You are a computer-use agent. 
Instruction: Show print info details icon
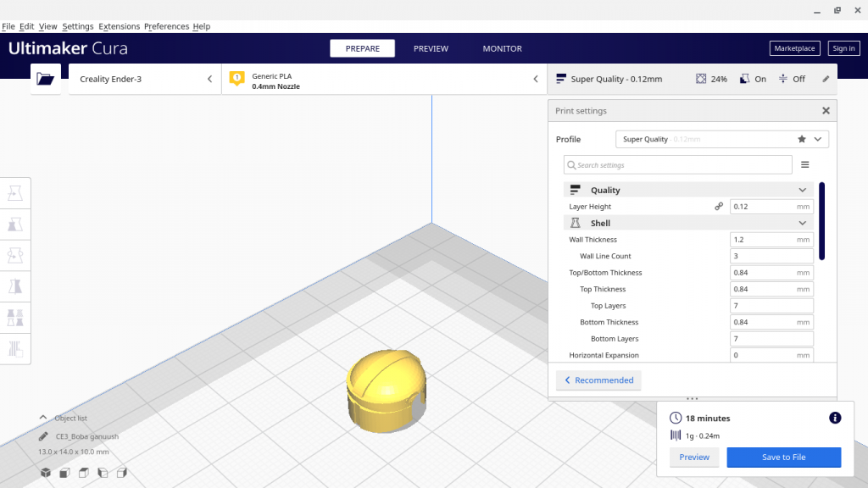(835, 419)
